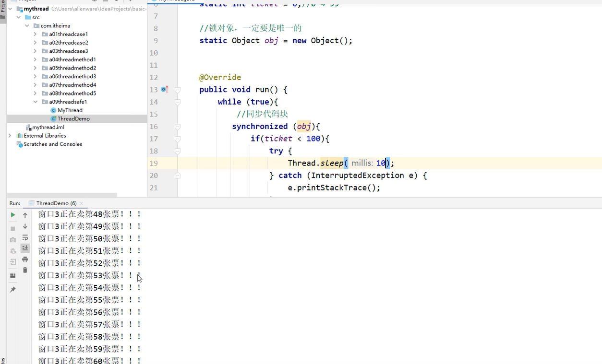Viewport: 602px width, 364px height.
Task: Click the restore layout icon in Run panel
Action: (13, 276)
